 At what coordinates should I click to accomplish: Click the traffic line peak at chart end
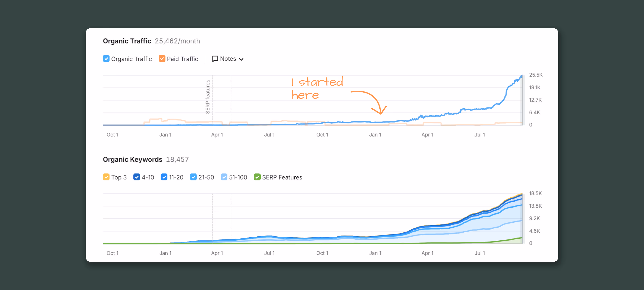(522, 76)
